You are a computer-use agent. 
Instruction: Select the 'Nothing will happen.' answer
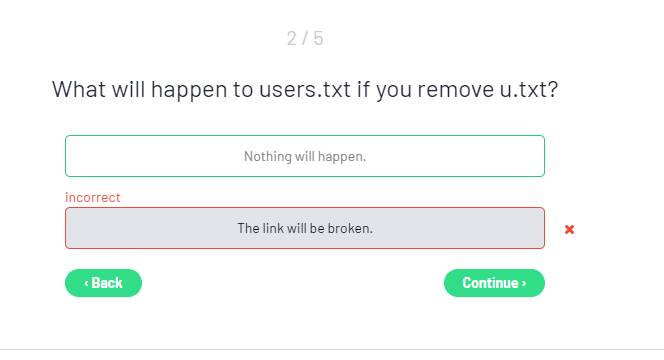[305, 156]
